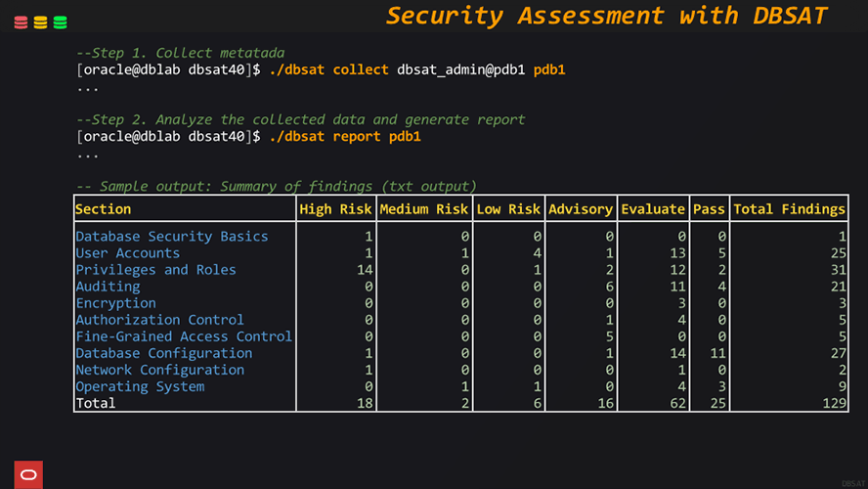The width and height of the screenshot is (868, 489).
Task: Open the Database Security Basics section
Action: pos(171,236)
